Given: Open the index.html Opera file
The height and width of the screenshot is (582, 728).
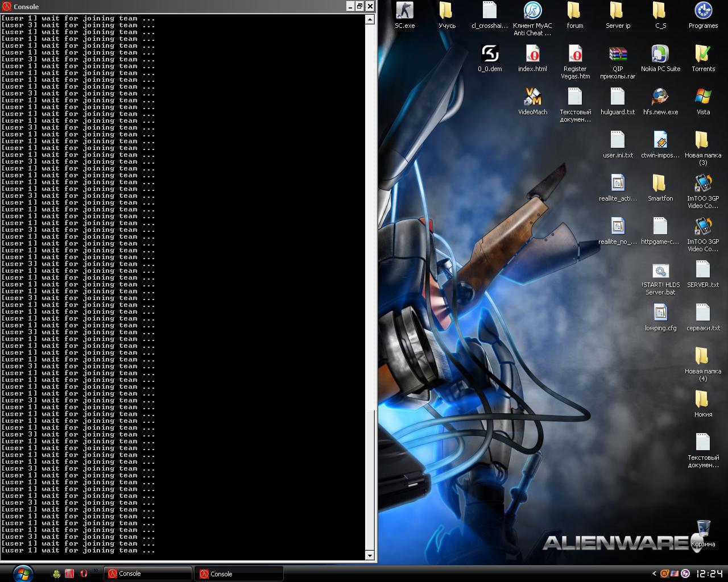Looking at the screenshot, I should (x=532, y=58).
